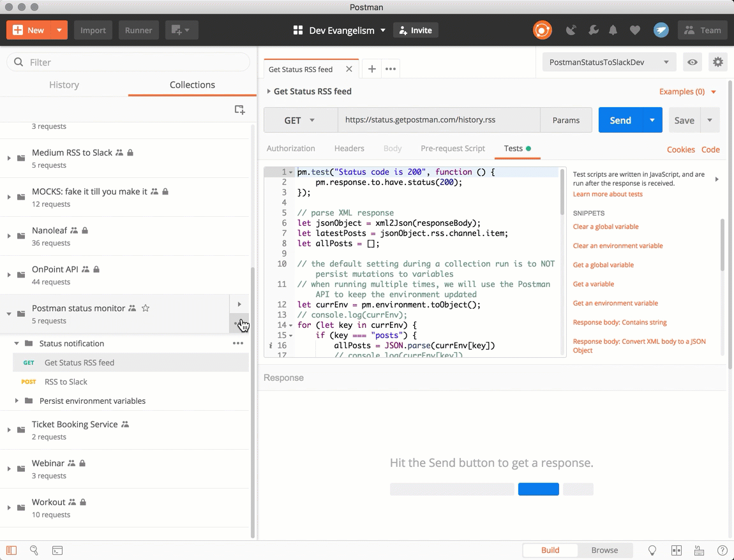Image resolution: width=734 pixels, height=560 pixels.
Task: Open the Team menu button
Action: coord(702,31)
